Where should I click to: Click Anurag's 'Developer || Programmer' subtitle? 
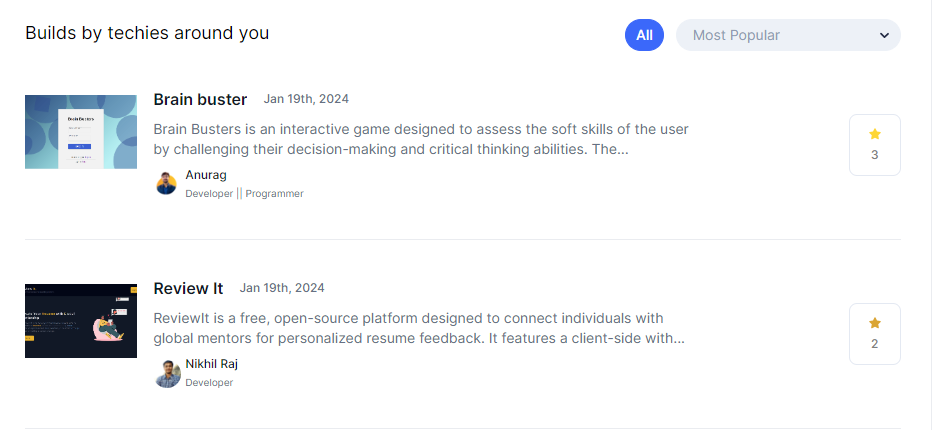pos(244,194)
